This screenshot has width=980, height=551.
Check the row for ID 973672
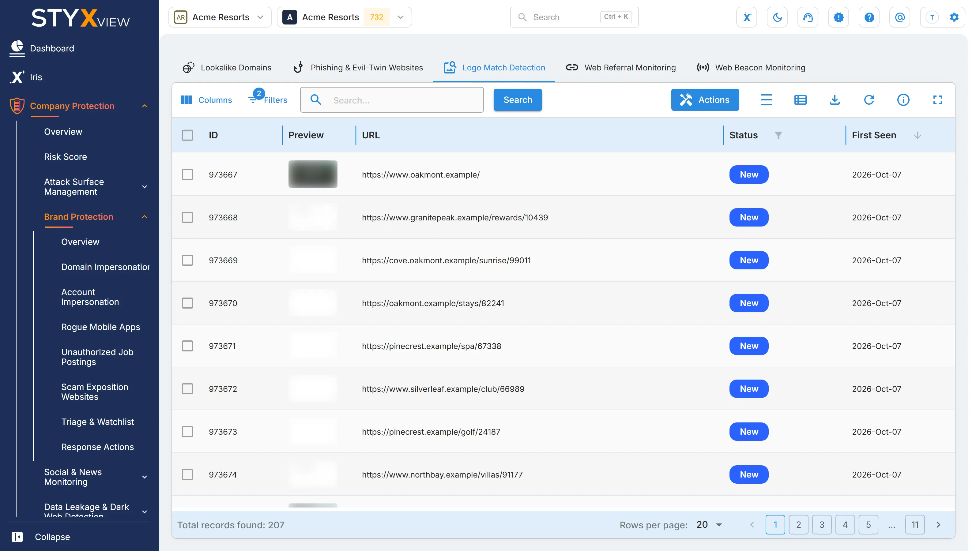pos(187,389)
